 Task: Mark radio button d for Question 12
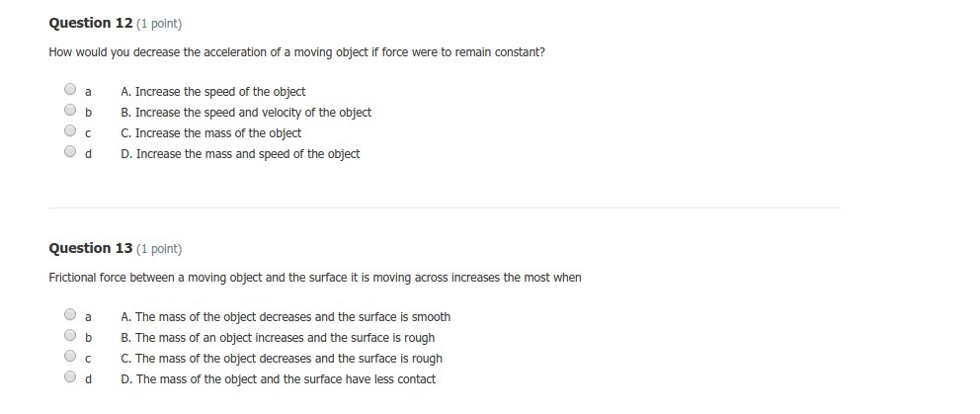70,152
